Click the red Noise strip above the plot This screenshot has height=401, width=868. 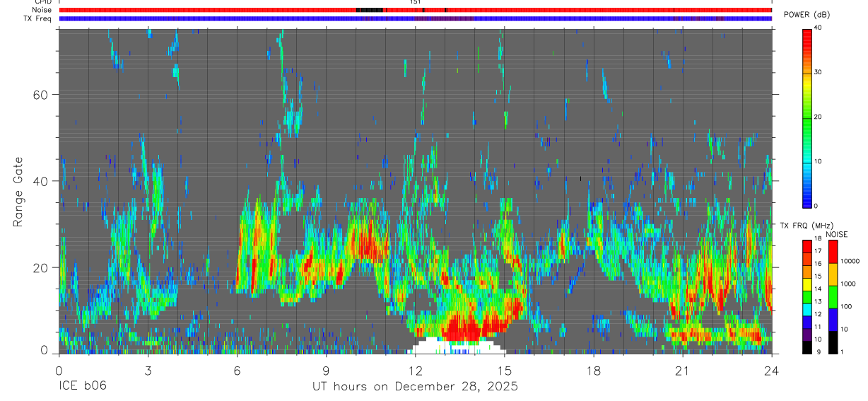[x=416, y=10]
